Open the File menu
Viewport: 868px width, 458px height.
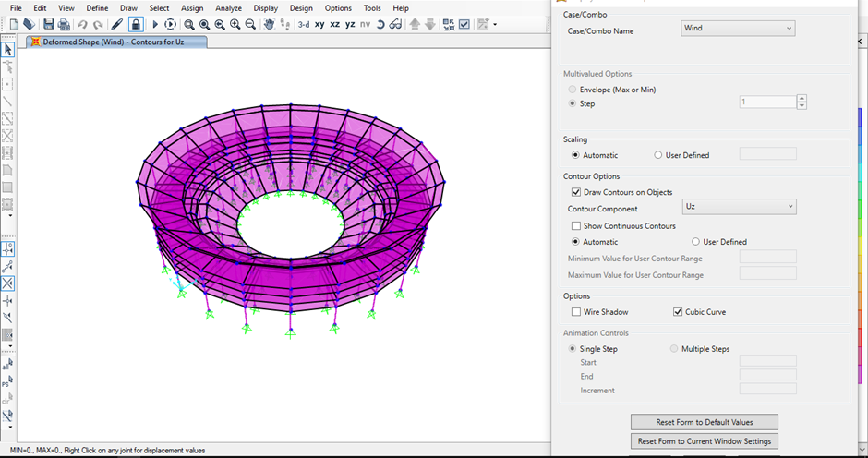tap(16, 8)
